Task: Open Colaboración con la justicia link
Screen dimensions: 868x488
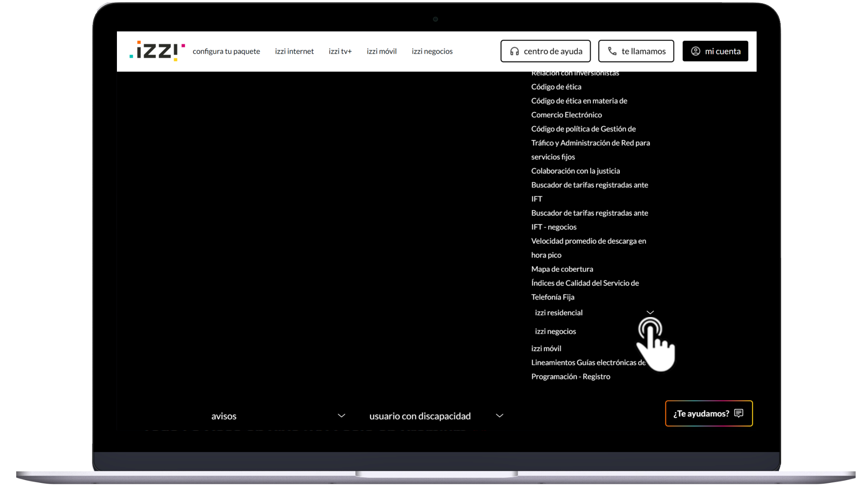Action: [575, 171]
